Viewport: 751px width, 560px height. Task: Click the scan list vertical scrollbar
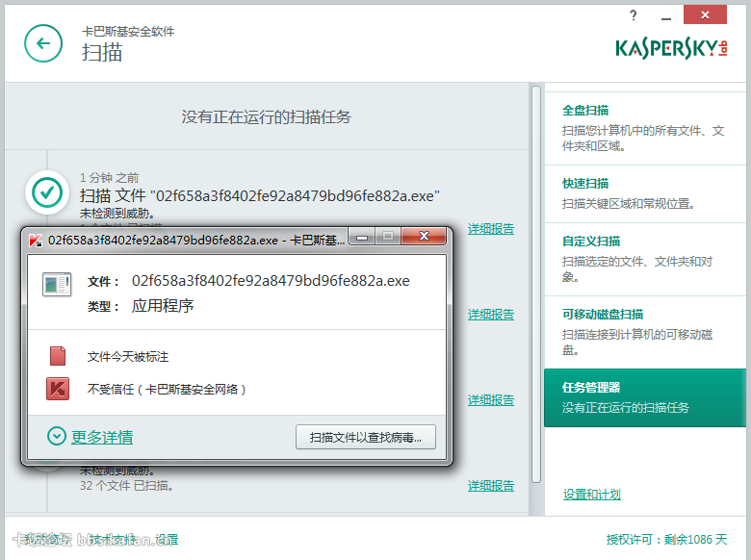(536, 284)
